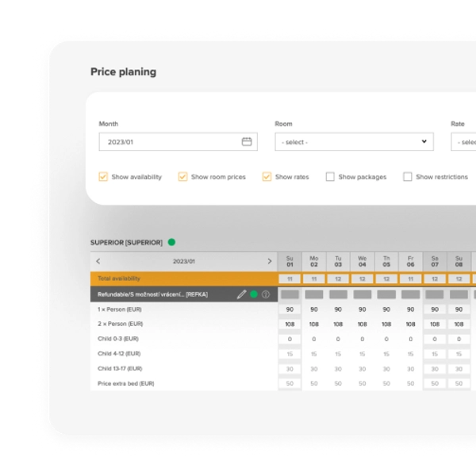
Task: Enable Show restrictions
Action: (408, 177)
